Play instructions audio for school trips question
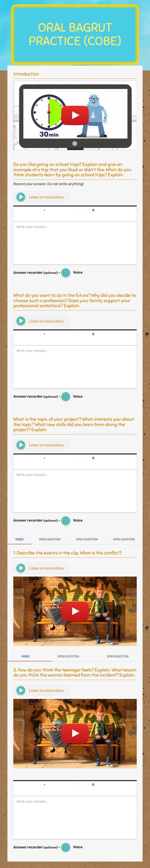The width and height of the screenshot is (150, 868). [21, 197]
